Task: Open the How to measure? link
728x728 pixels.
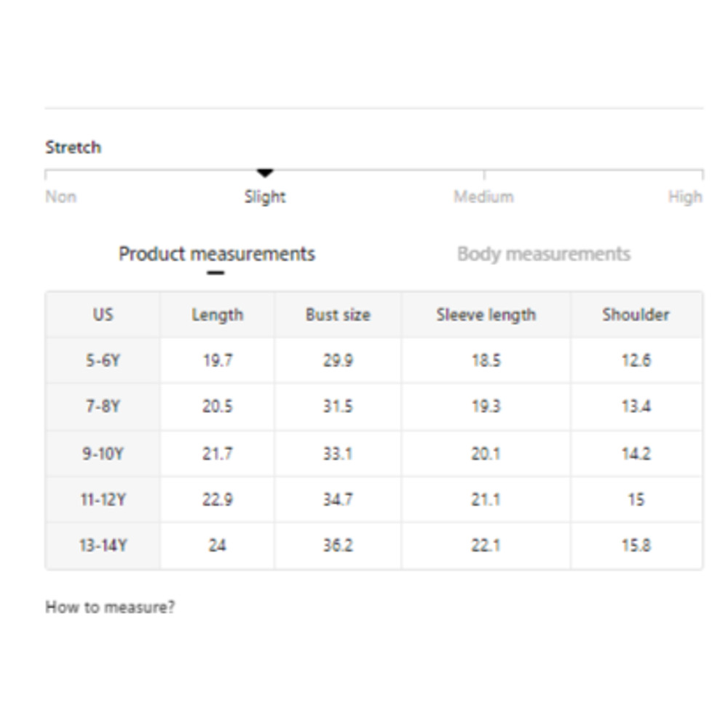Action: [110, 607]
